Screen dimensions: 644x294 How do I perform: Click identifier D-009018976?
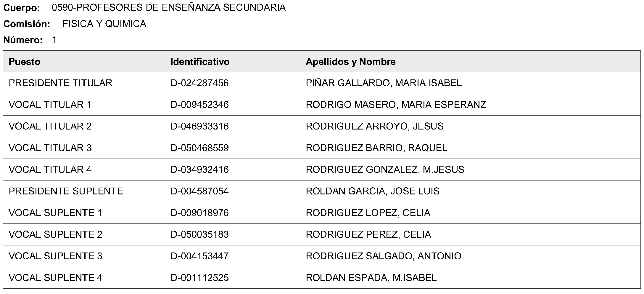pos(200,213)
